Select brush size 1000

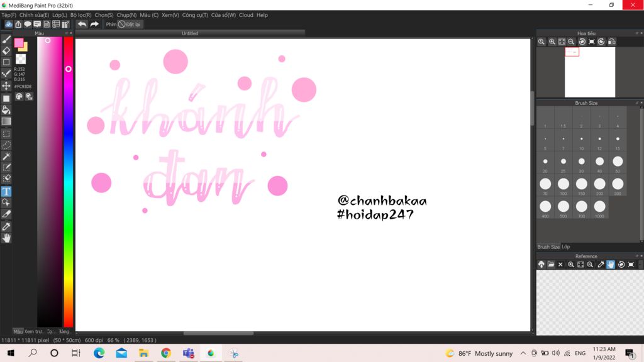[x=599, y=209]
